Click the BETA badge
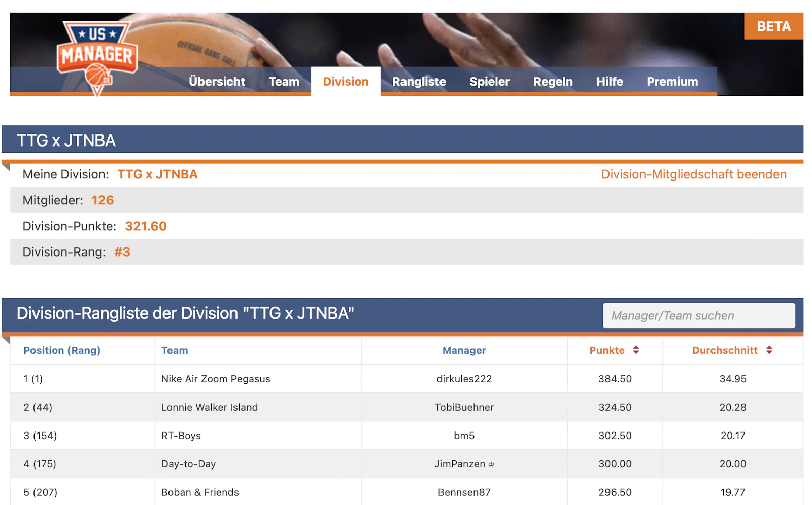The image size is (812, 505). [773, 26]
